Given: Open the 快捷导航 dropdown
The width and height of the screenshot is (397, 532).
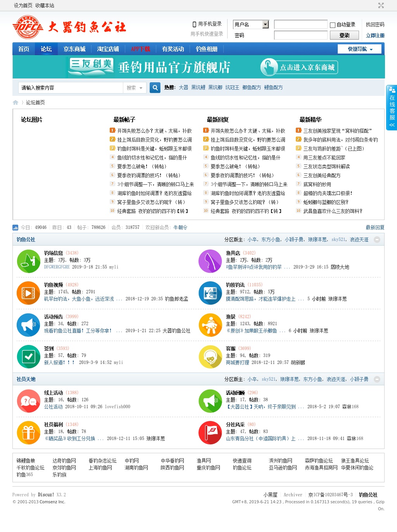Looking at the screenshot, I should point(360,49).
